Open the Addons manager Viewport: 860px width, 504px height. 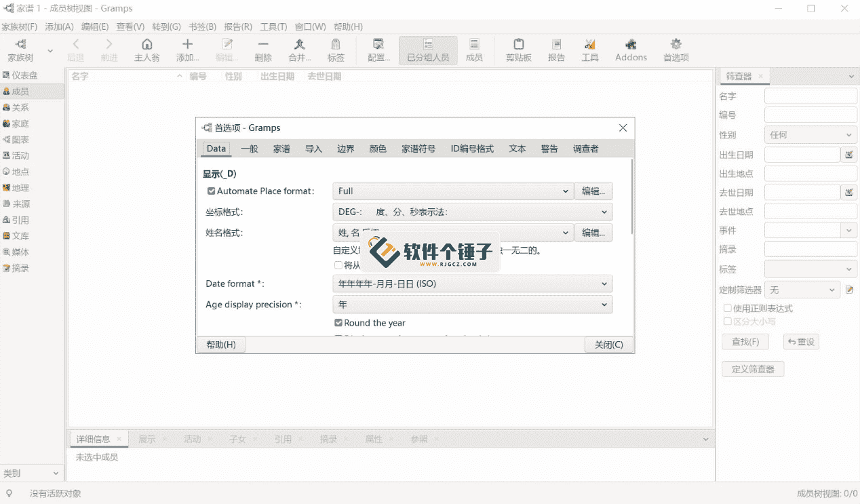[631, 50]
